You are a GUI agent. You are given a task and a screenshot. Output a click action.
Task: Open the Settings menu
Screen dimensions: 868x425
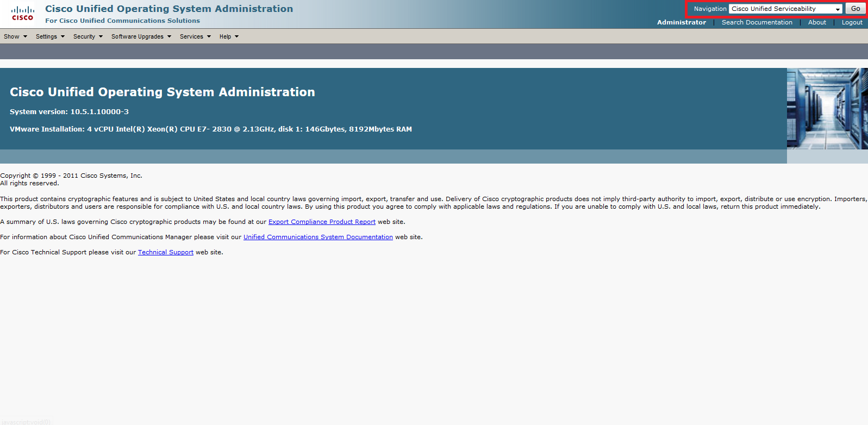(x=50, y=36)
